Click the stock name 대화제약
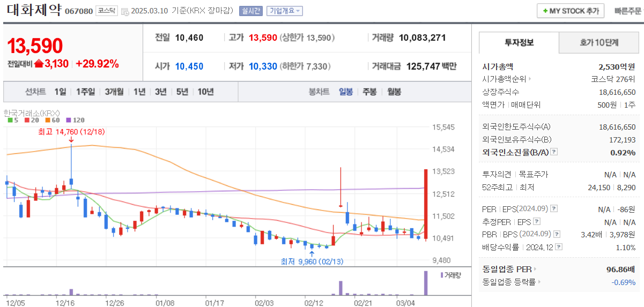The height and width of the screenshot is (307, 644). (x=34, y=11)
